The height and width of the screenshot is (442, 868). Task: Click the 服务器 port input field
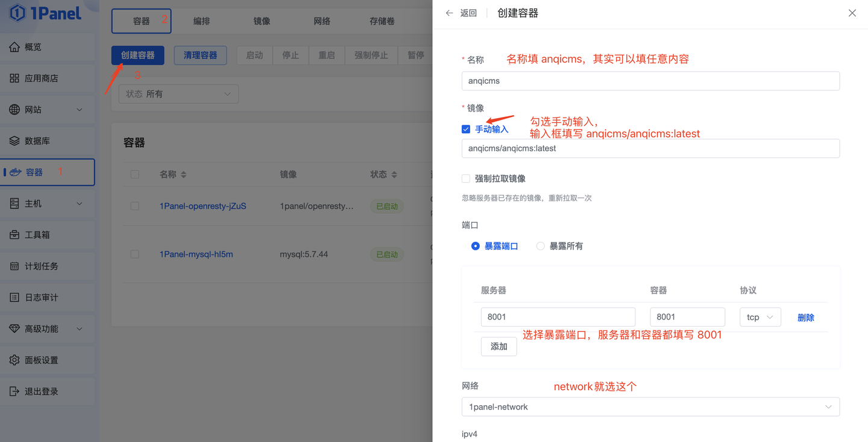click(x=558, y=317)
